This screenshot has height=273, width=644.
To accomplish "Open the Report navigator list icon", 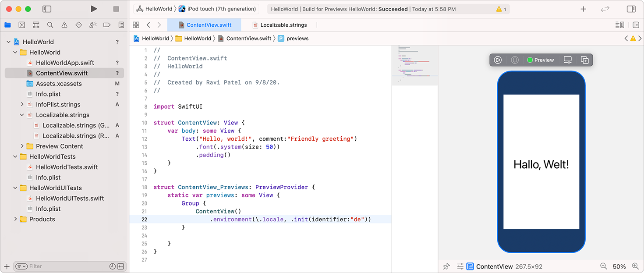I will [x=121, y=25].
